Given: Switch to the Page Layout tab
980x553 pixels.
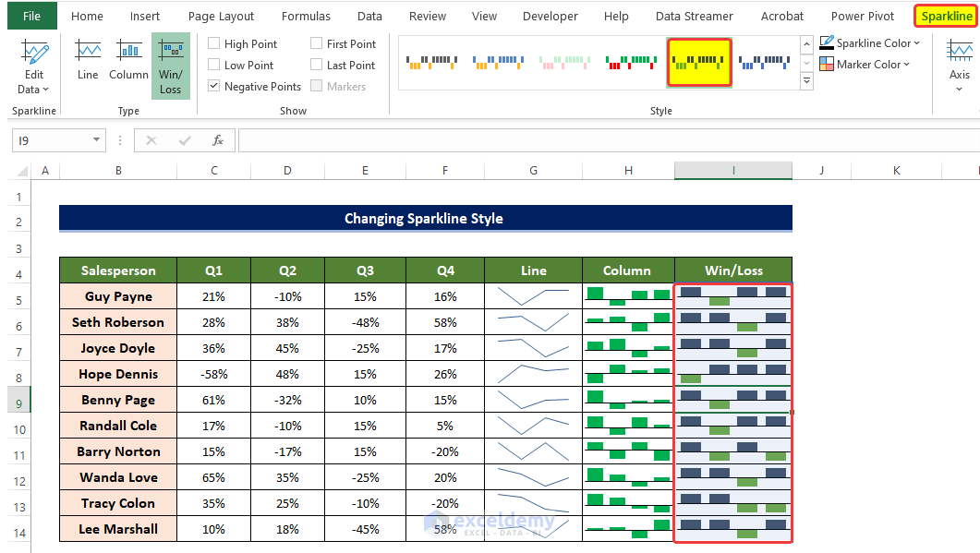Looking at the screenshot, I should (x=221, y=16).
